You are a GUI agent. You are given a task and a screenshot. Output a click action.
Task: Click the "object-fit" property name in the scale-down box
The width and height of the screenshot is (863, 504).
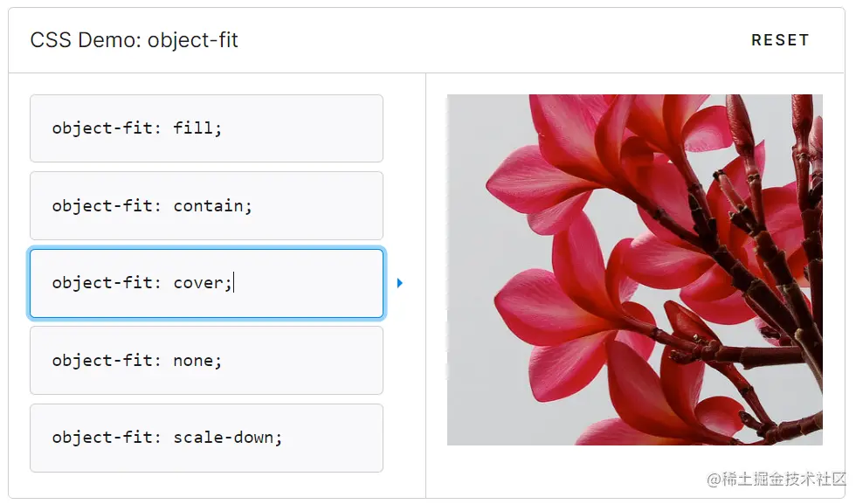pyautogui.click(x=101, y=438)
